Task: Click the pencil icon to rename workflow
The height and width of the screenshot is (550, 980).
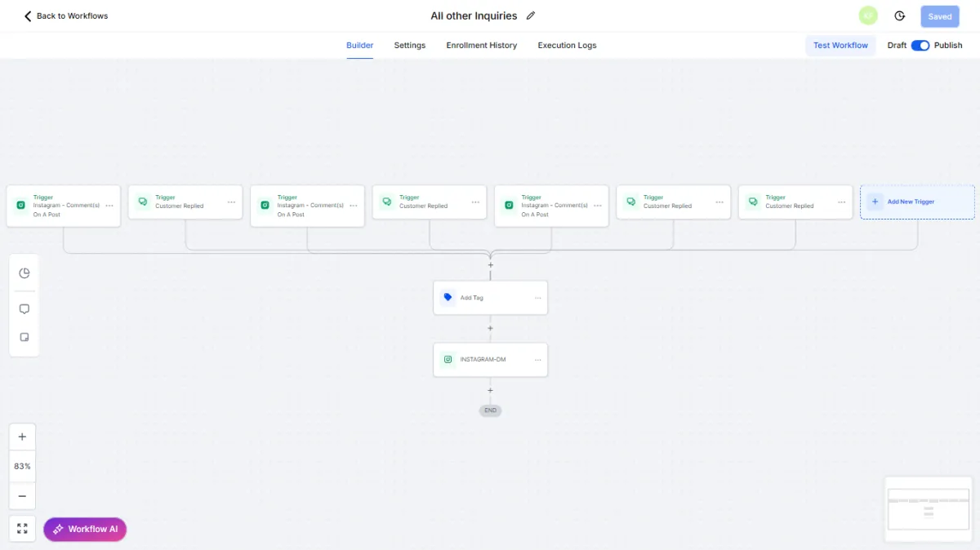Action: [x=531, y=16]
